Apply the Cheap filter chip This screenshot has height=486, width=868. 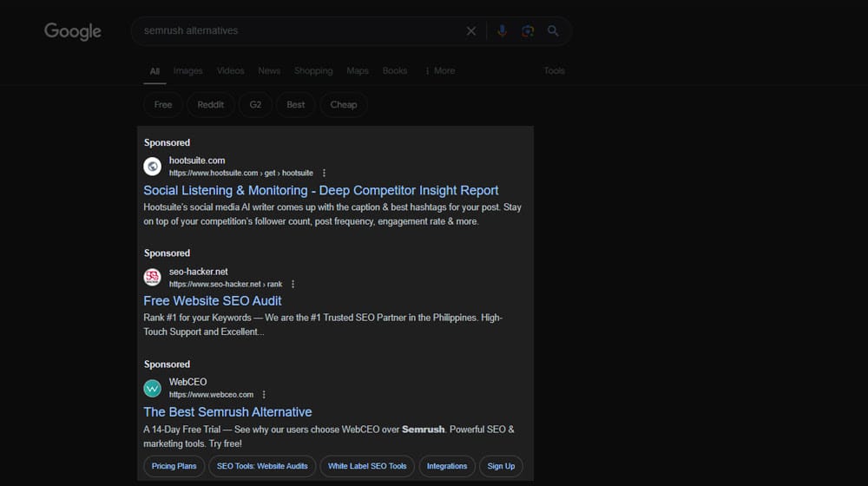tap(343, 105)
